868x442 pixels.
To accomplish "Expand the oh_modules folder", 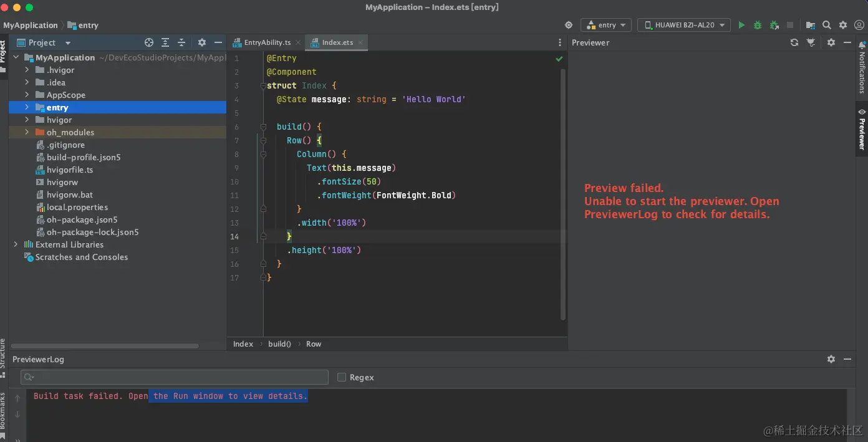I will coord(27,132).
